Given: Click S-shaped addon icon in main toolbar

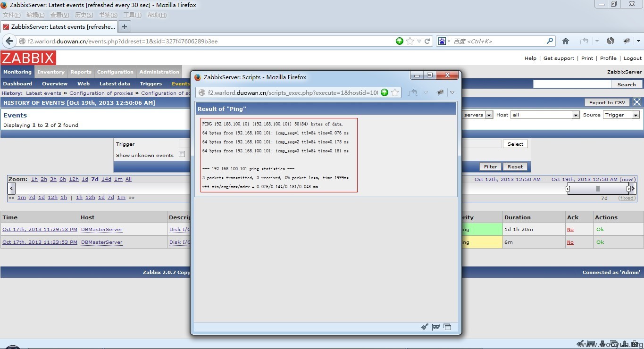Looking at the screenshot, I should (x=610, y=41).
